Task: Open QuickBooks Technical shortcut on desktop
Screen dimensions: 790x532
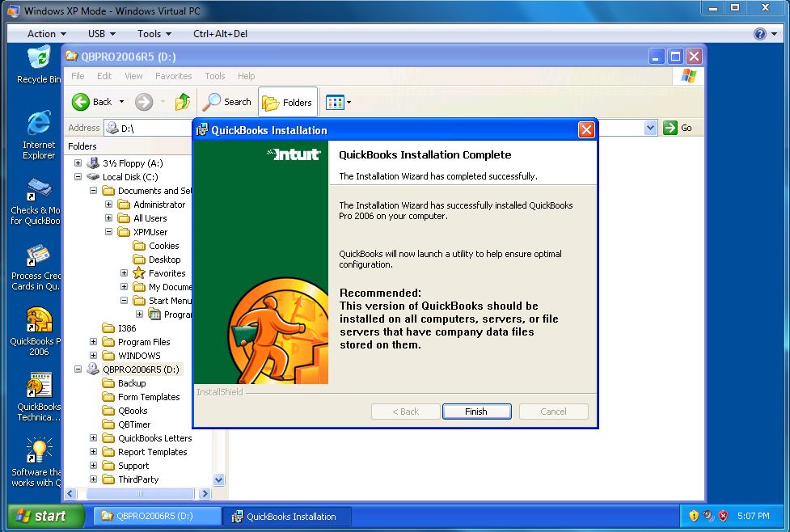Action: (38, 397)
